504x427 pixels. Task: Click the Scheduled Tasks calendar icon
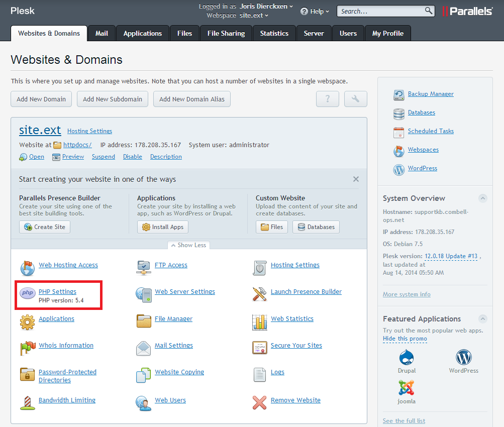point(398,133)
